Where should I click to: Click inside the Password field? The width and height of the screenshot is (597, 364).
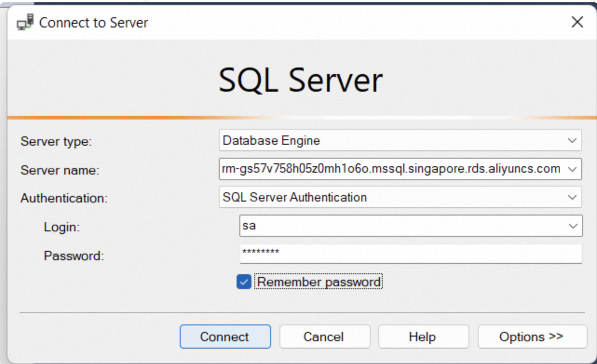click(411, 254)
